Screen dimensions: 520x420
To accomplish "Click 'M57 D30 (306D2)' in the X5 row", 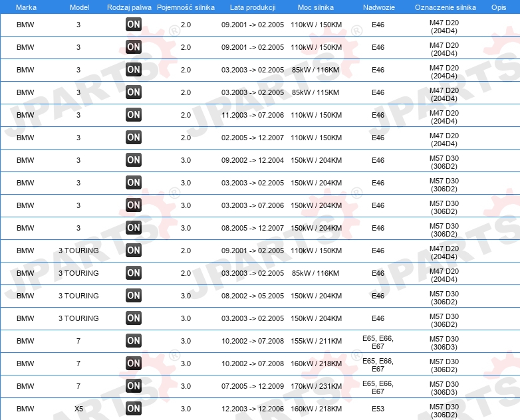I will click(x=444, y=411).
